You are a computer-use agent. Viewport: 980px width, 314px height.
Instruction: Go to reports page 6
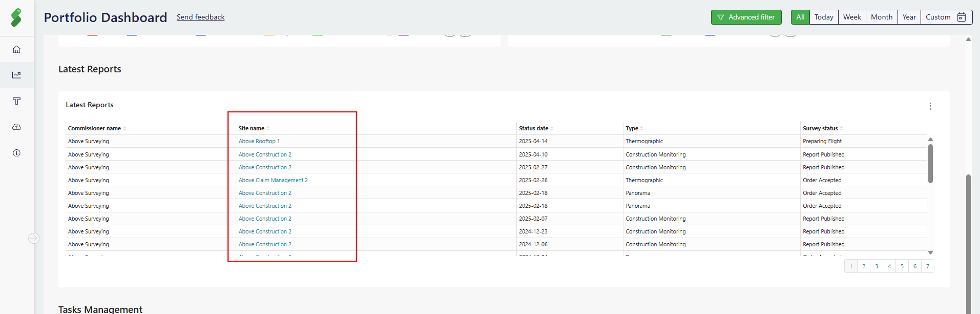tap(915, 266)
